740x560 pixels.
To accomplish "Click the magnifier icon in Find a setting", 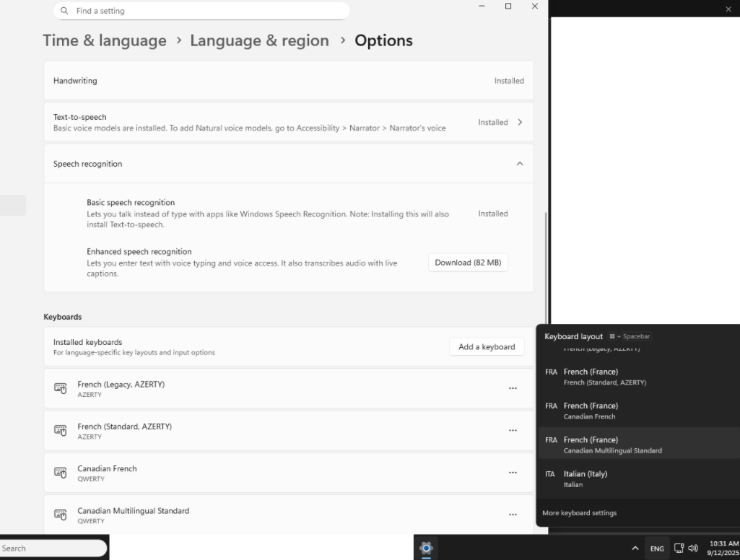I will [x=64, y=11].
